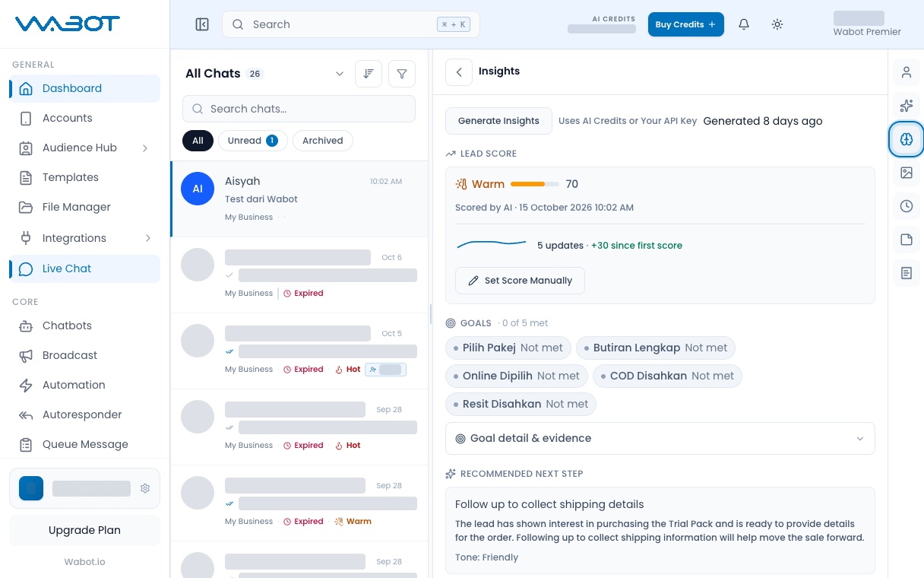Screen dimensions: 924x578
Task: Open the Oct 5 Hot chat
Action: 299,351
